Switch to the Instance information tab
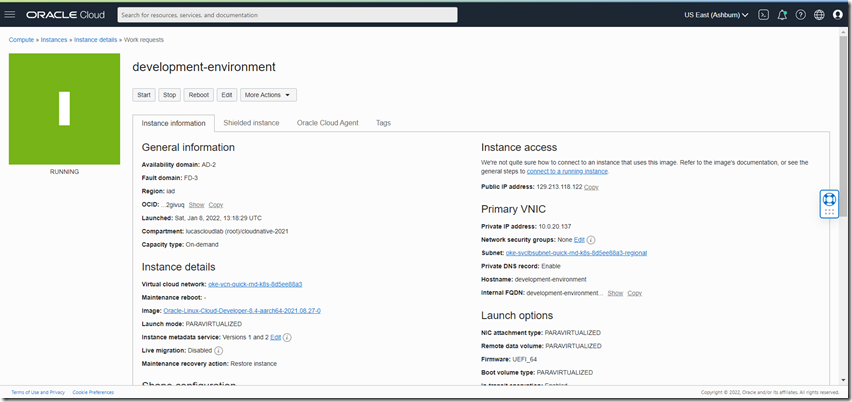The image size is (852, 402). (x=173, y=123)
